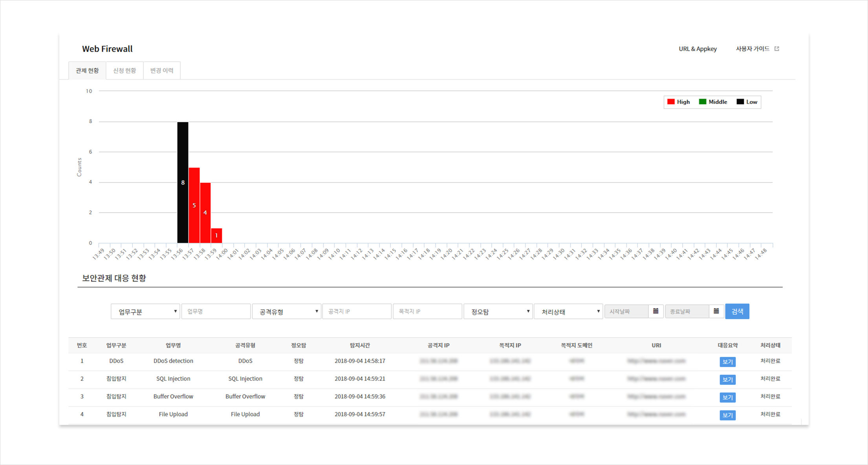Click the URI column header
868x465 pixels.
[x=656, y=346]
